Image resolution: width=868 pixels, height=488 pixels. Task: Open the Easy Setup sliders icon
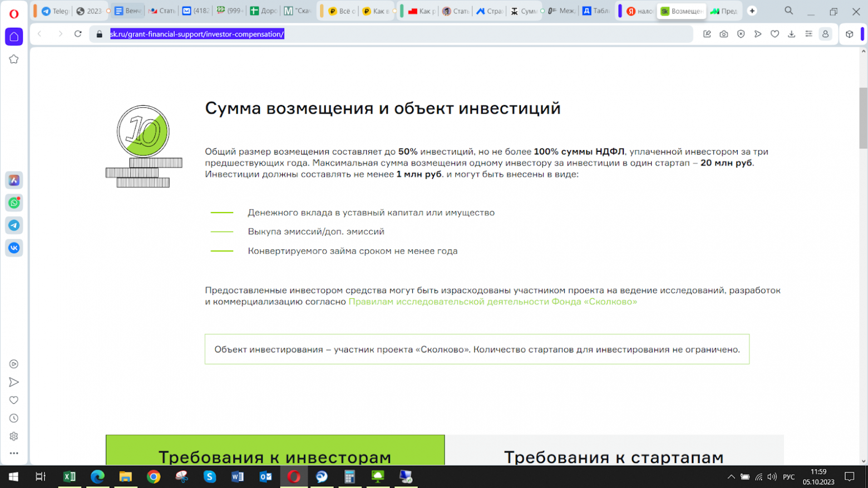[808, 34]
